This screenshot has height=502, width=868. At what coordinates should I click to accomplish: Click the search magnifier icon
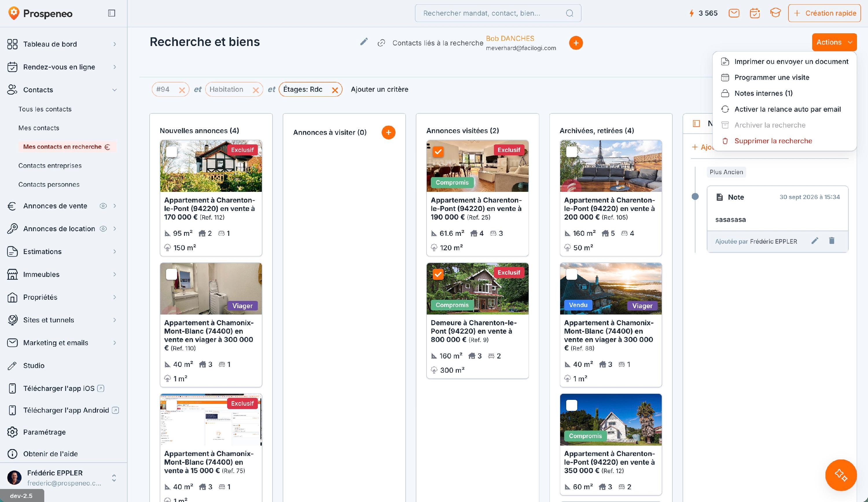[x=570, y=13]
